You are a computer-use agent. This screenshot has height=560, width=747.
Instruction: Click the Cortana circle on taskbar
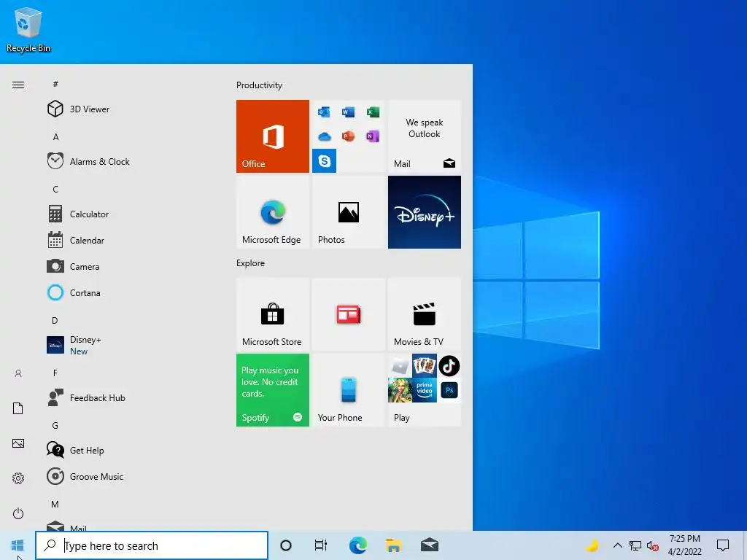click(x=286, y=545)
